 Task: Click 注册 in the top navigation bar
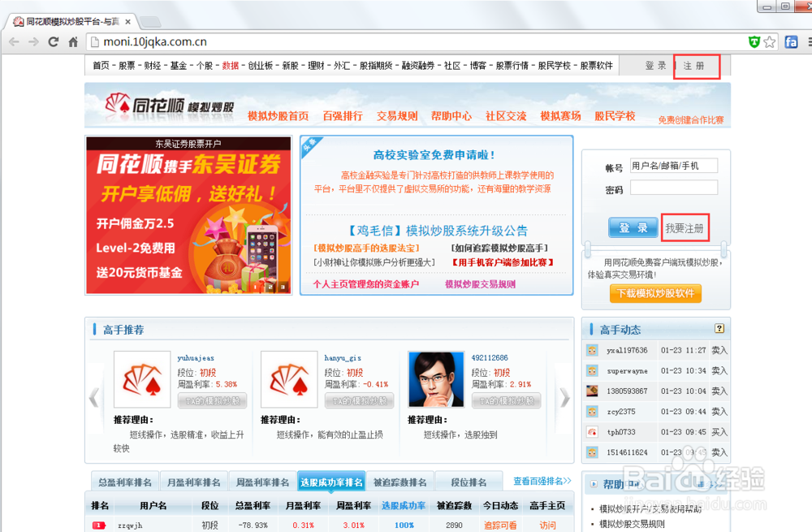(x=694, y=66)
